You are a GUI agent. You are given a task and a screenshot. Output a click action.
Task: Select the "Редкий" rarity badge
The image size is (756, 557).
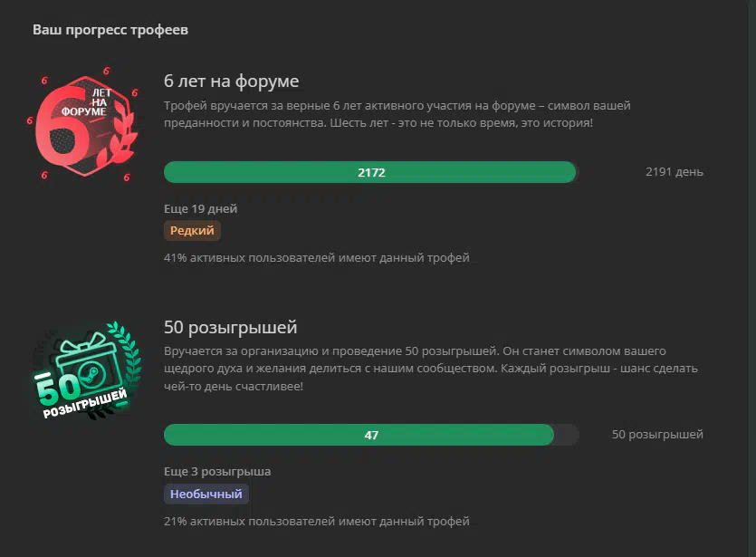tap(192, 231)
